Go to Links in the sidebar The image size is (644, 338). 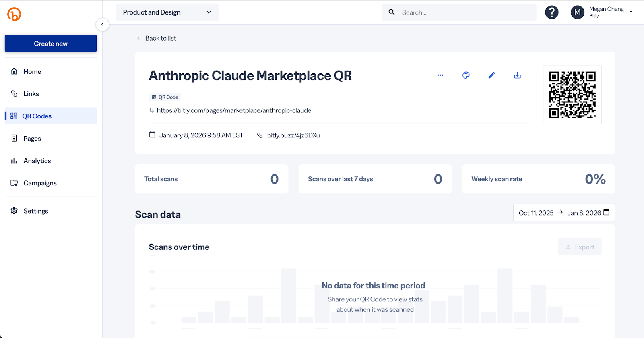click(51, 94)
